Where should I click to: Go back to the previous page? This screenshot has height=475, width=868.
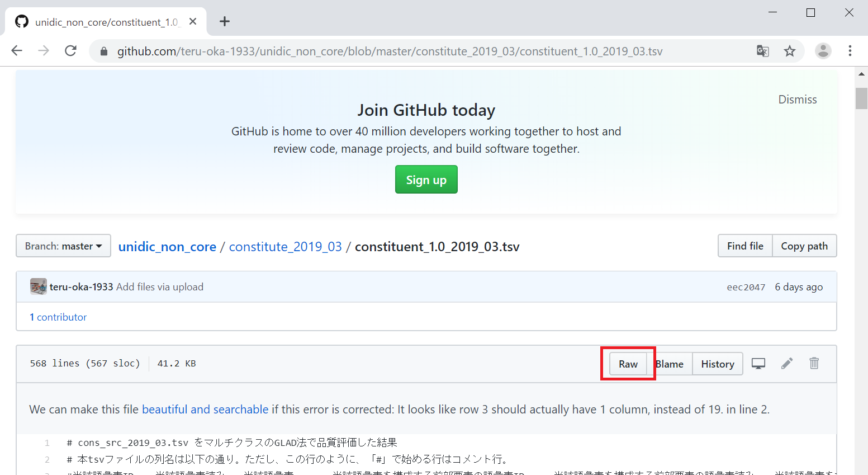(17, 51)
